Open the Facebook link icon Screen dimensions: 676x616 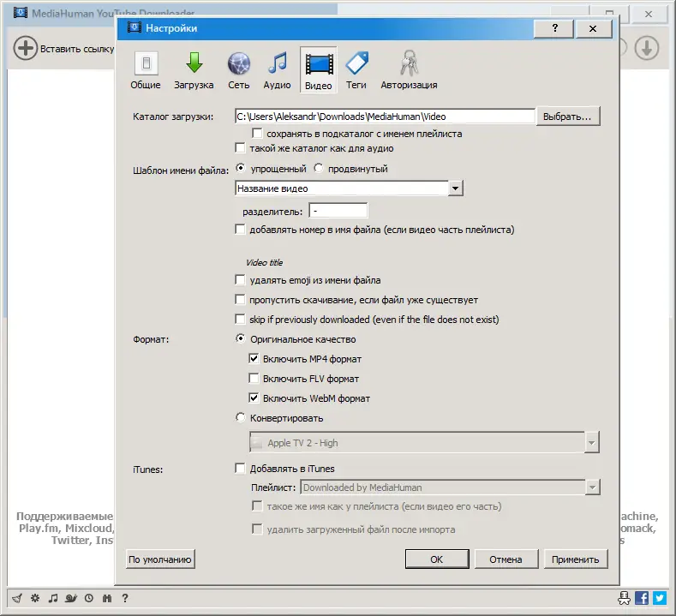[642, 598]
